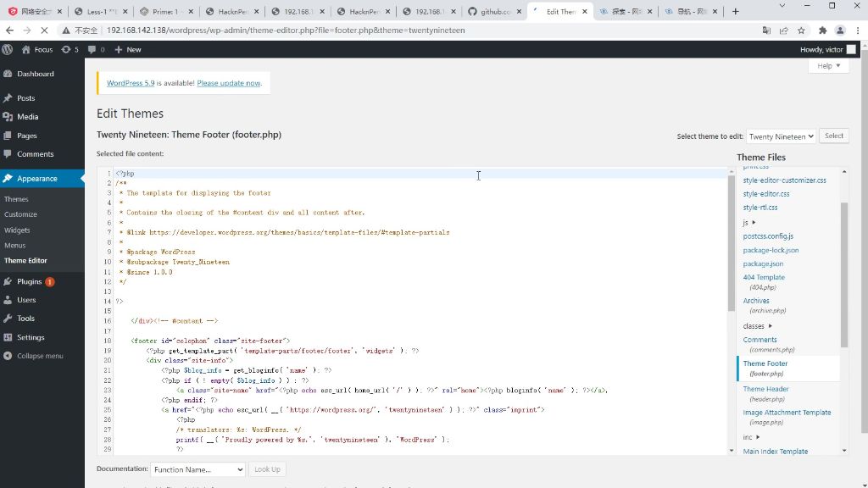Open the Chrome three-dot menu
This screenshot has height=488, width=868.
(x=858, y=30)
